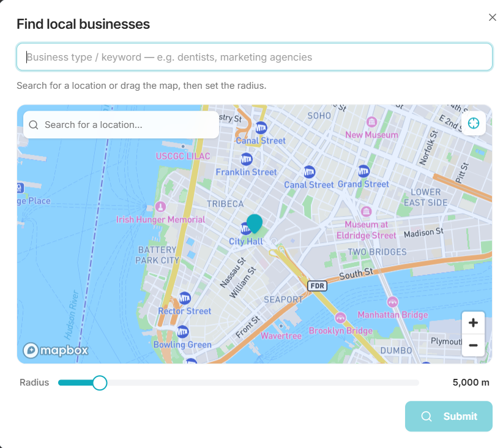Close the Find local businesses dialog
This screenshot has width=503, height=448.
(x=492, y=17)
